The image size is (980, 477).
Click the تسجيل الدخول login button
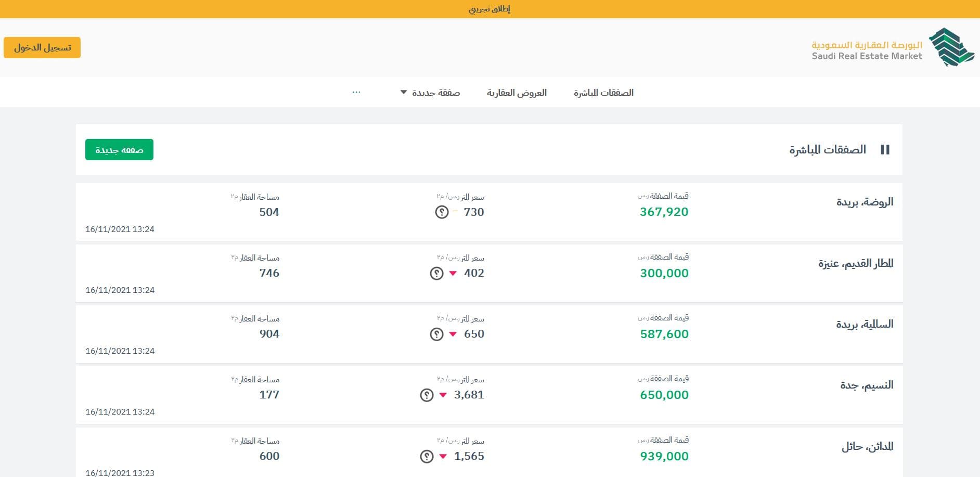pyautogui.click(x=42, y=47)
